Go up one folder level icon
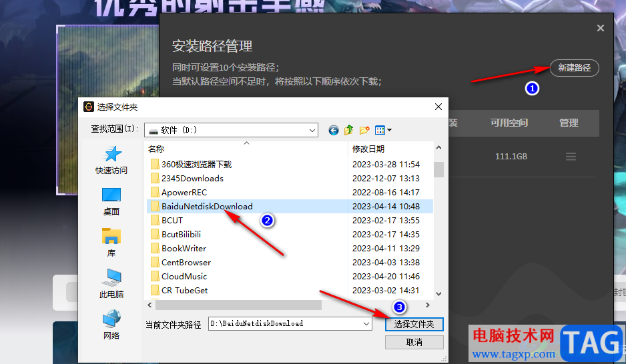 [x=348, y=130]
